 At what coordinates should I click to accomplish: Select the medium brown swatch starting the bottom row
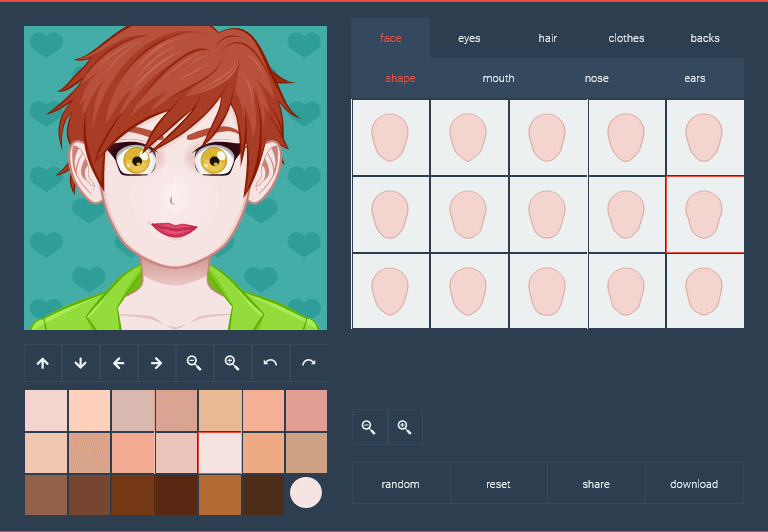pos(46,495)
